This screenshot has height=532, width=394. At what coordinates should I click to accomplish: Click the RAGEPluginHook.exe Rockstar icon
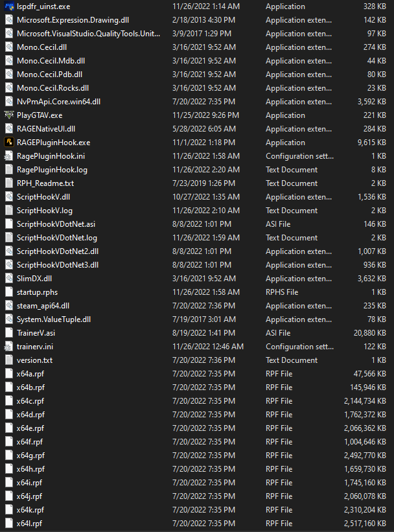click(x=9, y=143)
